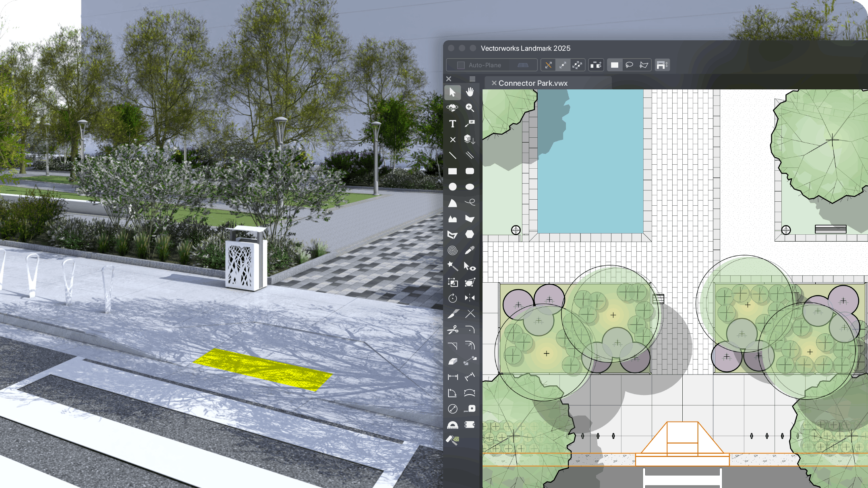The image size is (868, 488).
Task: Activate the Zoom tool
Action: 470,108
